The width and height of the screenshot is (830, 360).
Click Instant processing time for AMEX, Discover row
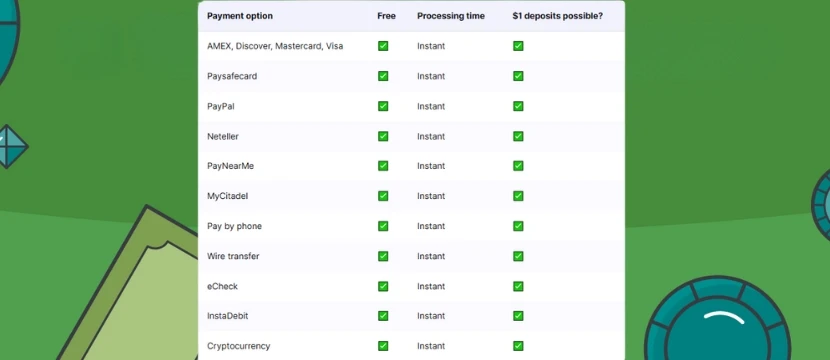(431, 46)
